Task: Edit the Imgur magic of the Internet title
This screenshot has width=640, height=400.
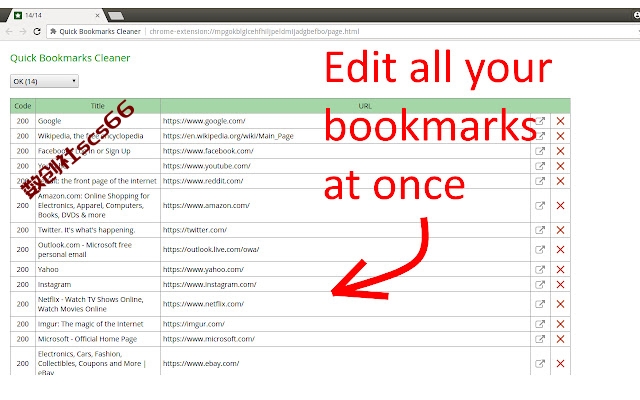Action: pos(98,324)
